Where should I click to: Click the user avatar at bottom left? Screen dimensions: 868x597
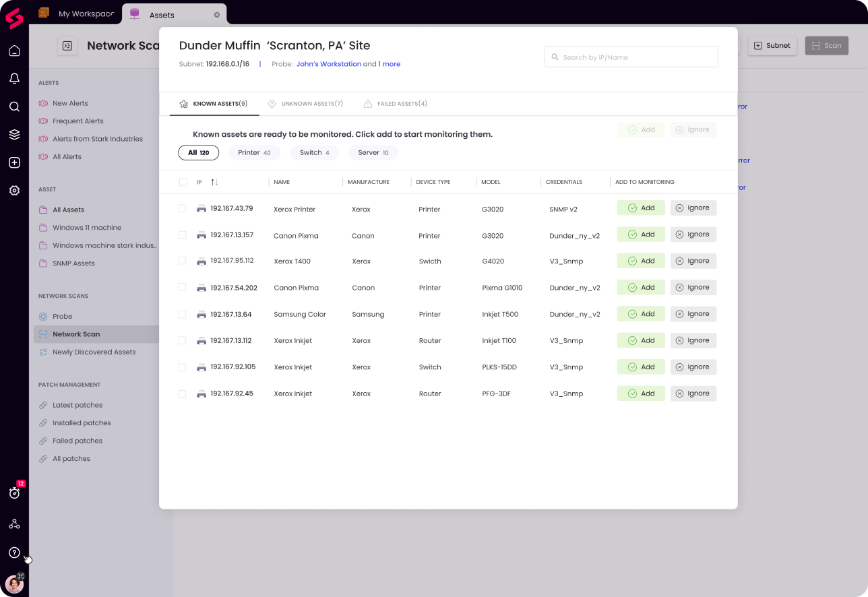14,584
